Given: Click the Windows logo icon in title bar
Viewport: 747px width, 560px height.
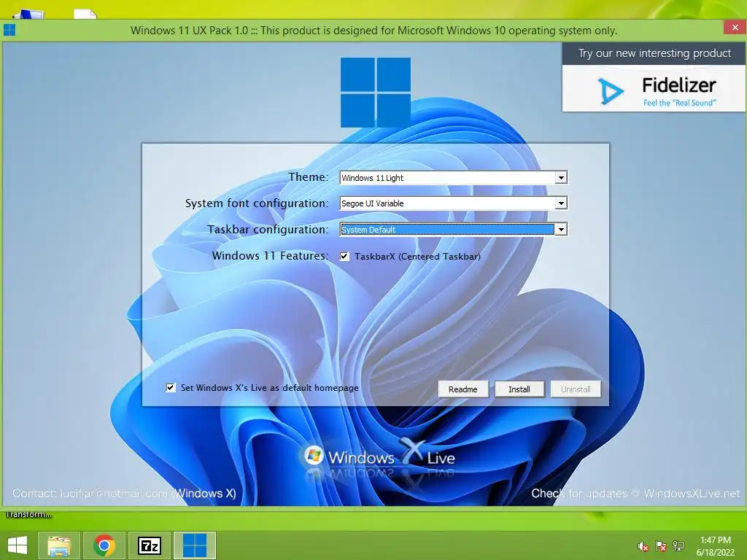Looking at the screenshot, I should click(x=9, y=30).
